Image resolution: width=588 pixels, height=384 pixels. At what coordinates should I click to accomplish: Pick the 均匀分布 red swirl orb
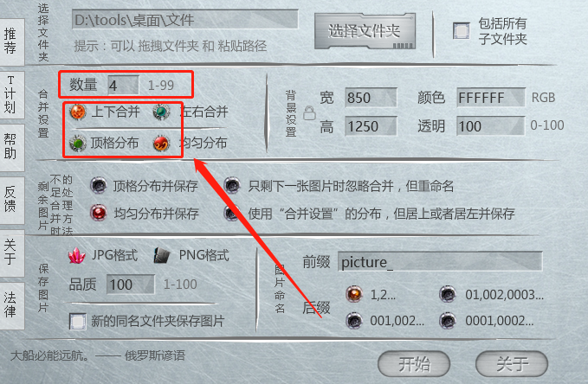pyautogui.click(x=162, y=143)
